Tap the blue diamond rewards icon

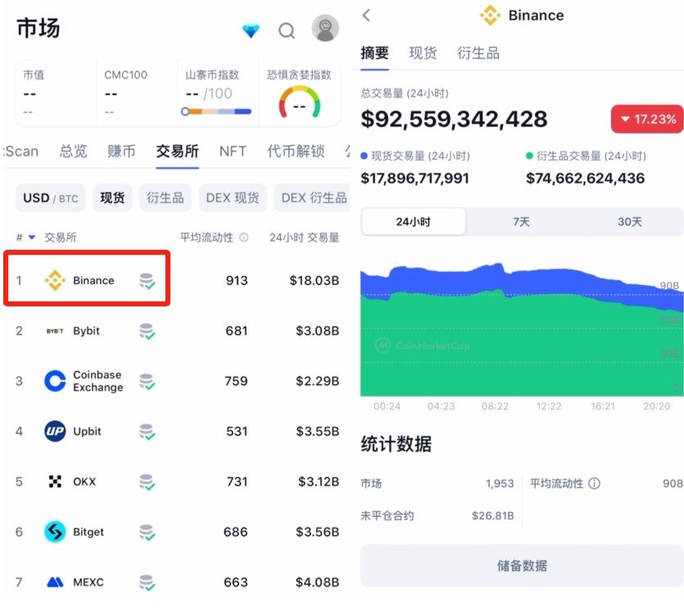pos(251,31)
